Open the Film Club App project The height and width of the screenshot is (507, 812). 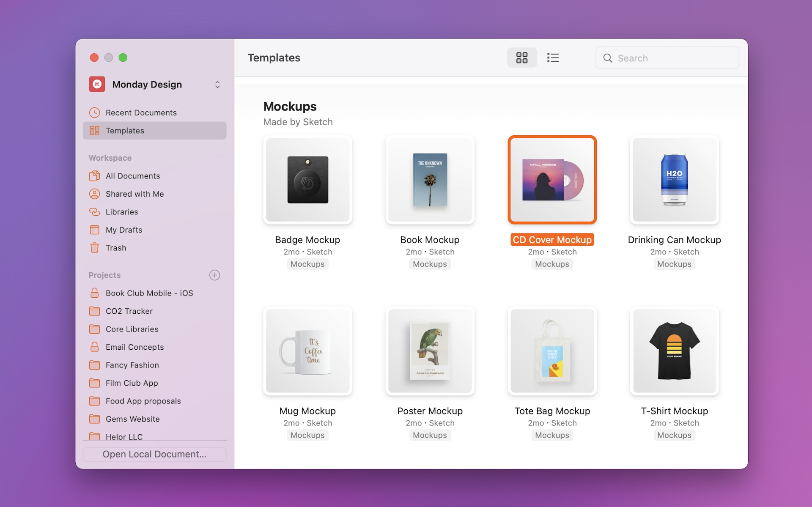click(132, 383)
